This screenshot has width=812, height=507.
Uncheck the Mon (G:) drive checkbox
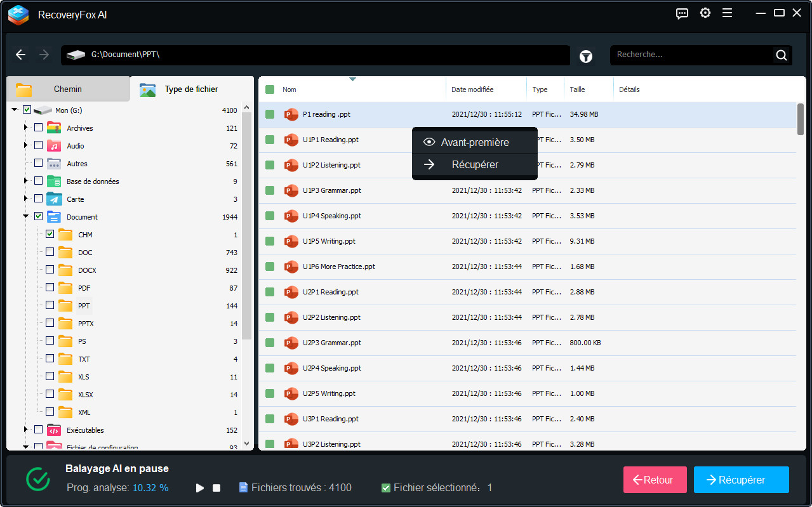[x=27, y=110]
